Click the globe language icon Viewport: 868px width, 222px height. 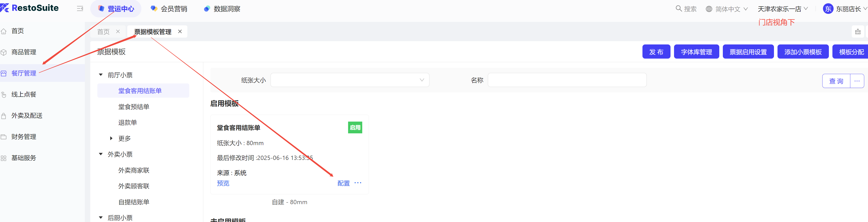click(x=709, y=9)
